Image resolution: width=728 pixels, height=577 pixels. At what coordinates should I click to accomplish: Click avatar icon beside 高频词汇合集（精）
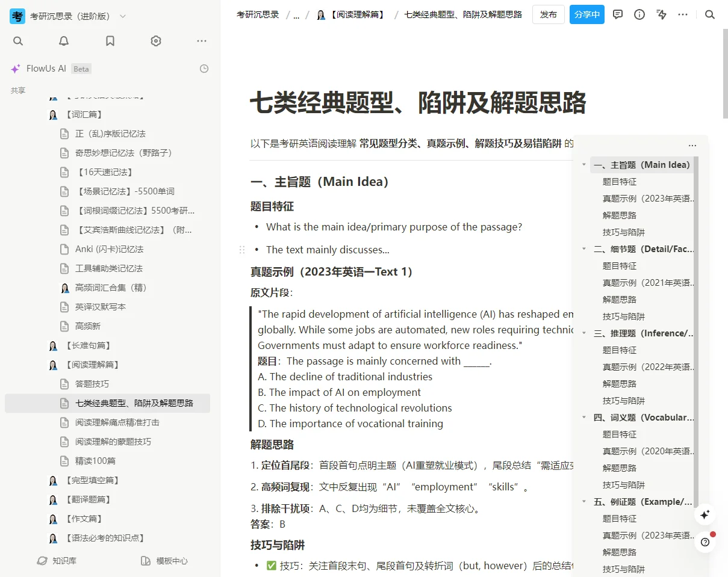point(64,288)
